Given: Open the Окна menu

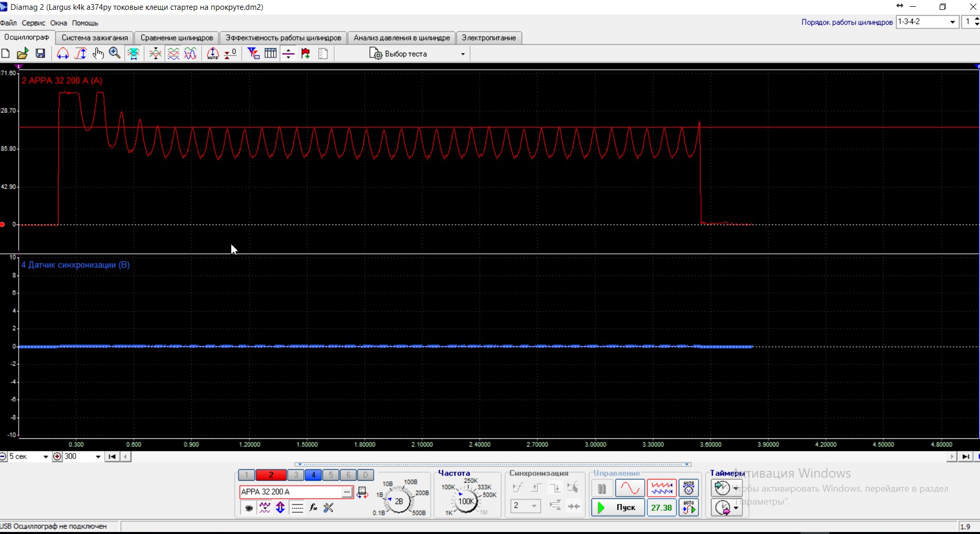Looking at the screenshot, I should coord(58,23).
